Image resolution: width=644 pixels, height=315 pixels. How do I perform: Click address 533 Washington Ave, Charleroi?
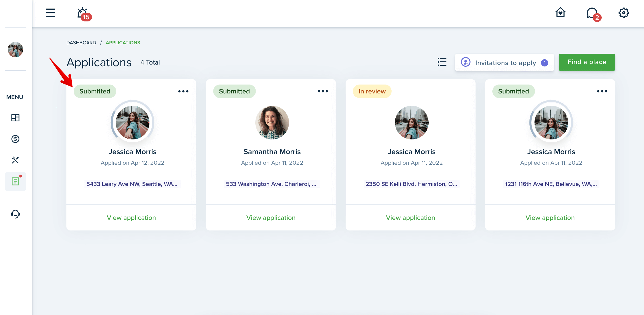(272, 184)
